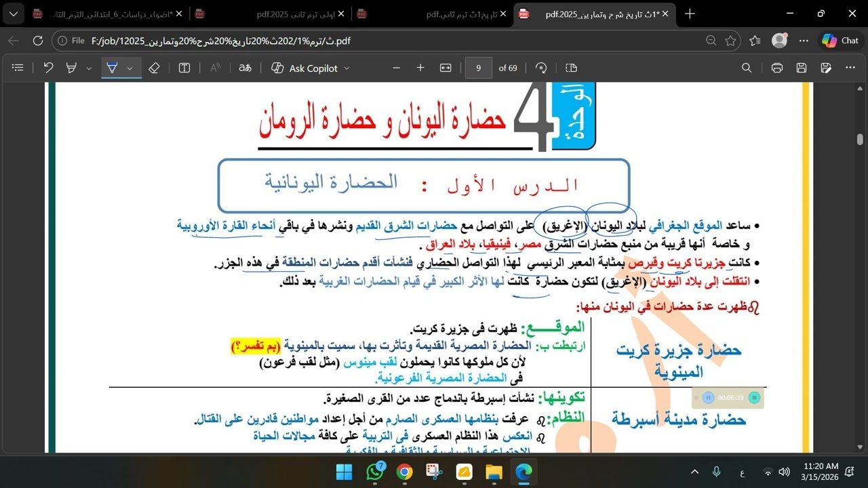Open the tab actions menu chevron
868x488 pixels.
(14, 14)
